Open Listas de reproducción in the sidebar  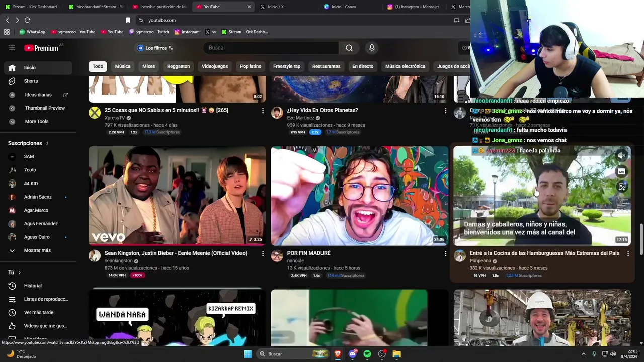(38, 299)
